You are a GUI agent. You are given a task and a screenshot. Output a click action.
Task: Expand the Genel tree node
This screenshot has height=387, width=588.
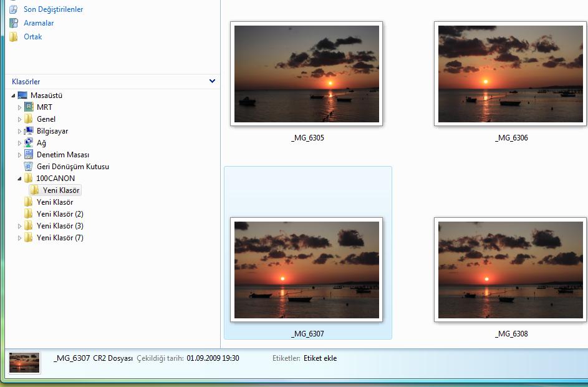[x=19, y=119]
